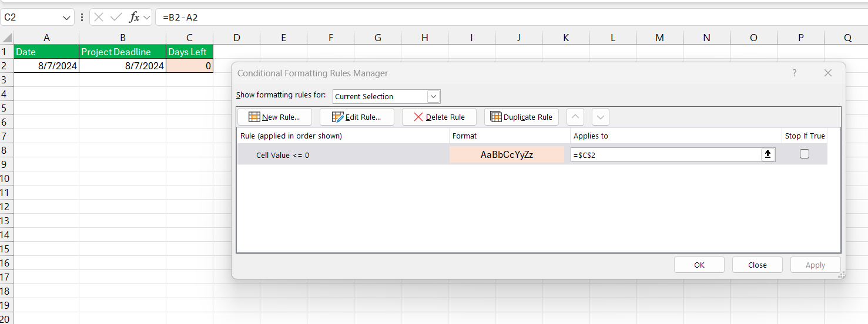Select column C header
The height and width of the screenshot is (324, 868).
tap(189, 38)
